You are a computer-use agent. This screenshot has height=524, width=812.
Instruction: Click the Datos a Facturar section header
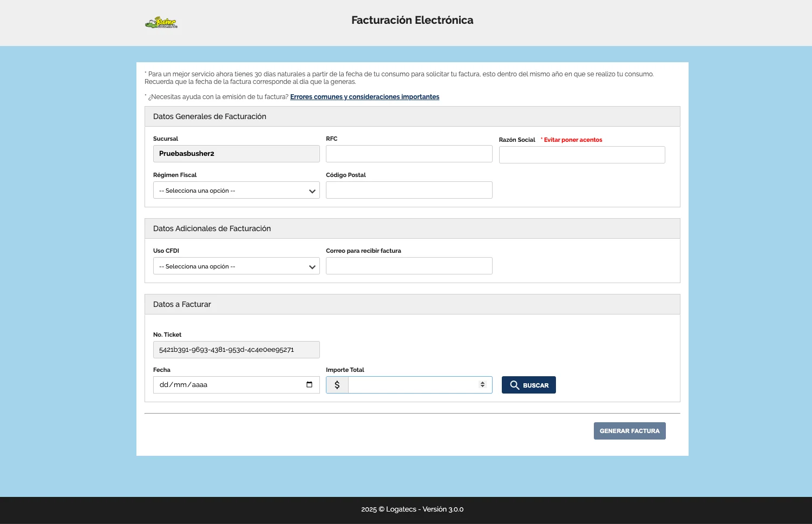(182, 304)
